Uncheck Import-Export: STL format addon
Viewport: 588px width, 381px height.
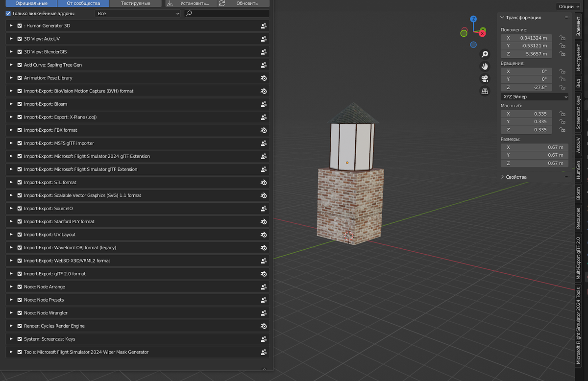(20, 182)
